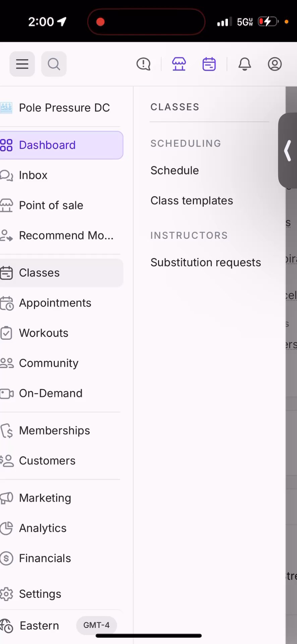The height and width of the screenshot is (644, 297).
Task: Click the alert chat bubble icon
Action: [143, 64]
